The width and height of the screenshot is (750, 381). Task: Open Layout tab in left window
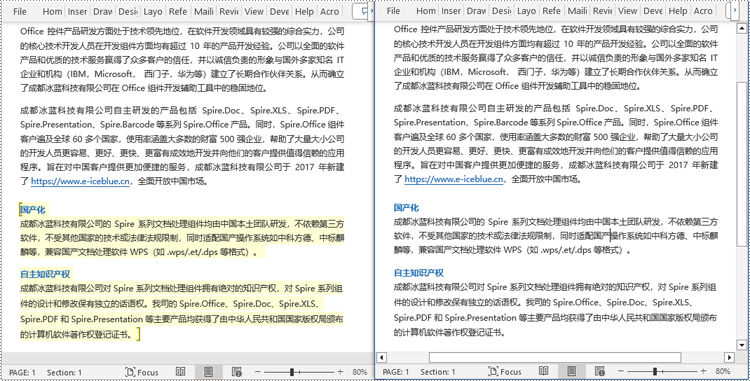point(153,11)
